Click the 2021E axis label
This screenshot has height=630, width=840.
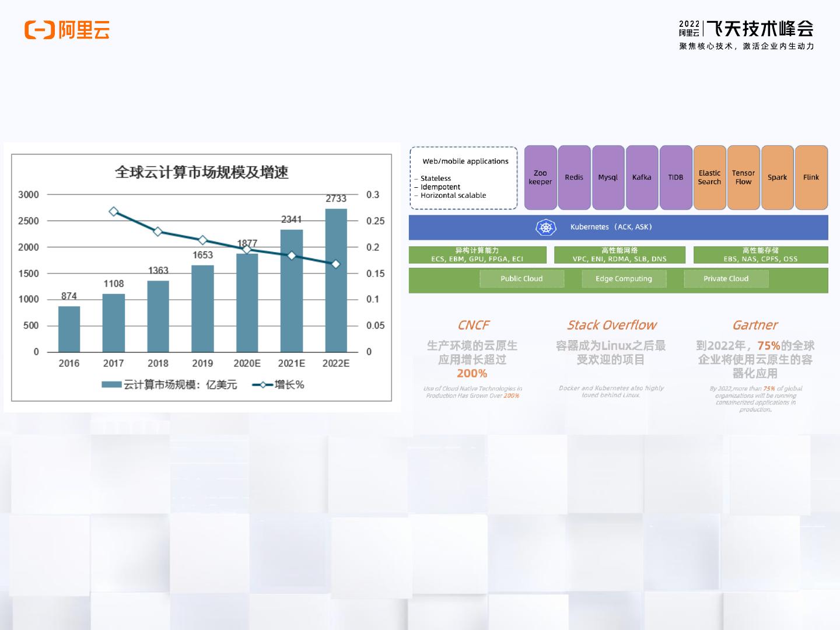tap(292, 363)
